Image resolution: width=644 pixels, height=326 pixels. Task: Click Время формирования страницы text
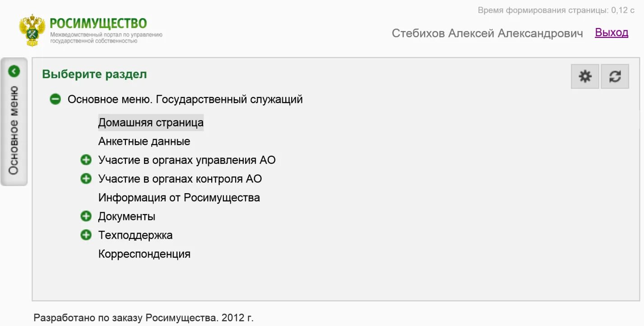[x=556, y=10]
